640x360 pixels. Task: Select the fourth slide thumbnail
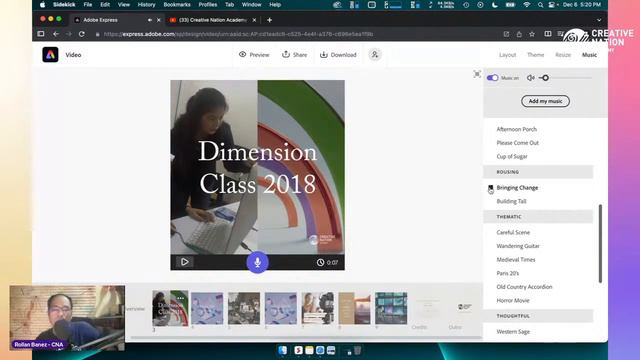(281, 308)
